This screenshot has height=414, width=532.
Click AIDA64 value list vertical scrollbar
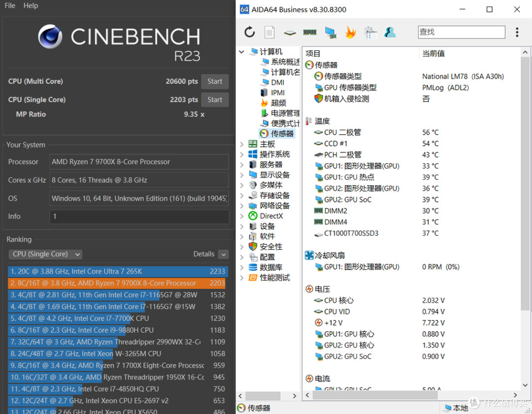pyautogui.click(x=525, y=183)
